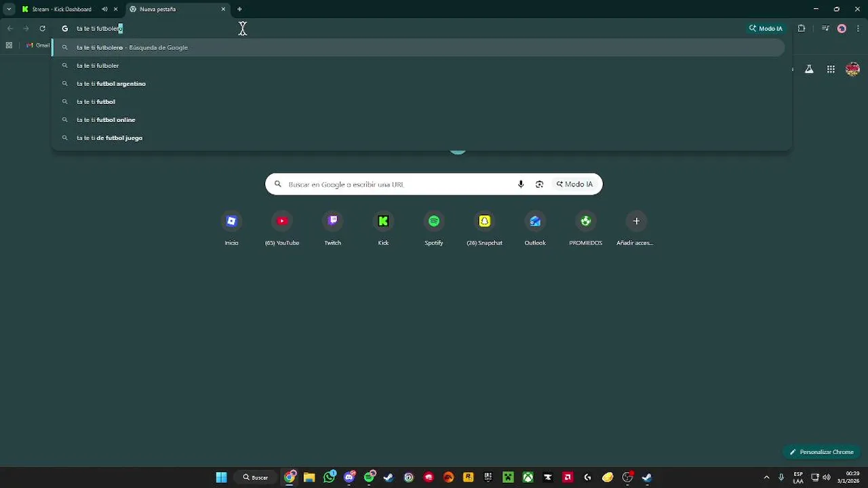The height and width of the screenshot is (488, 868).
Task: Open the Twitch shortcut
Action: [332, 228]
